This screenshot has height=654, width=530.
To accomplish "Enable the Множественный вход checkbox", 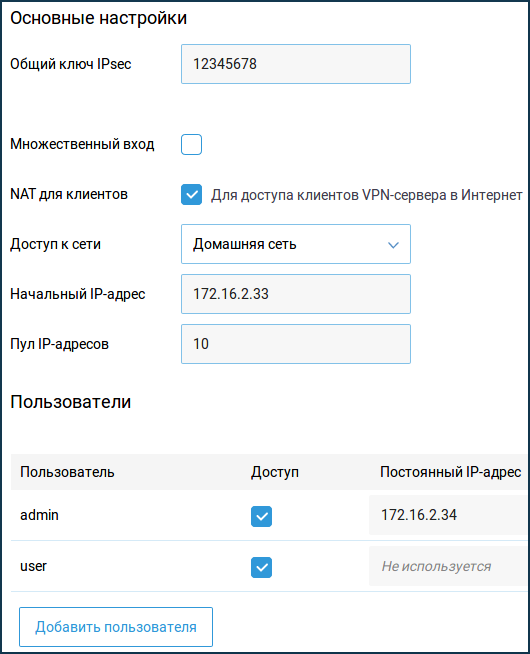I will point(191,144).
